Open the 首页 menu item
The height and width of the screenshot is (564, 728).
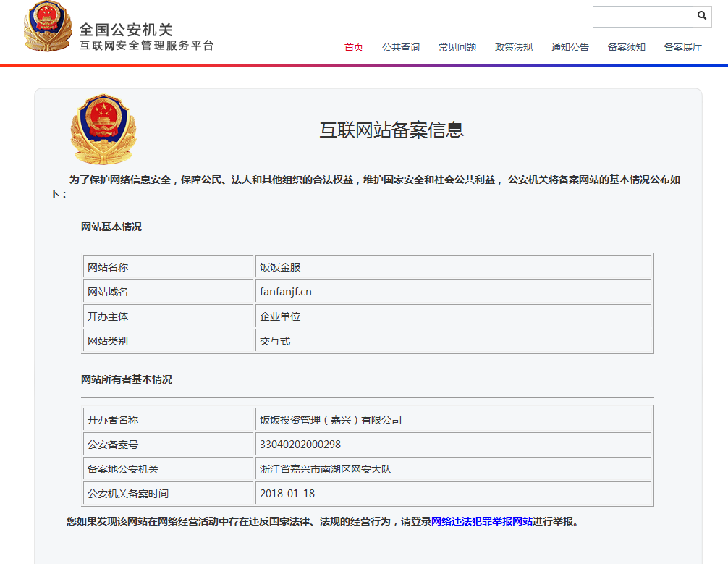coord(353,47)
